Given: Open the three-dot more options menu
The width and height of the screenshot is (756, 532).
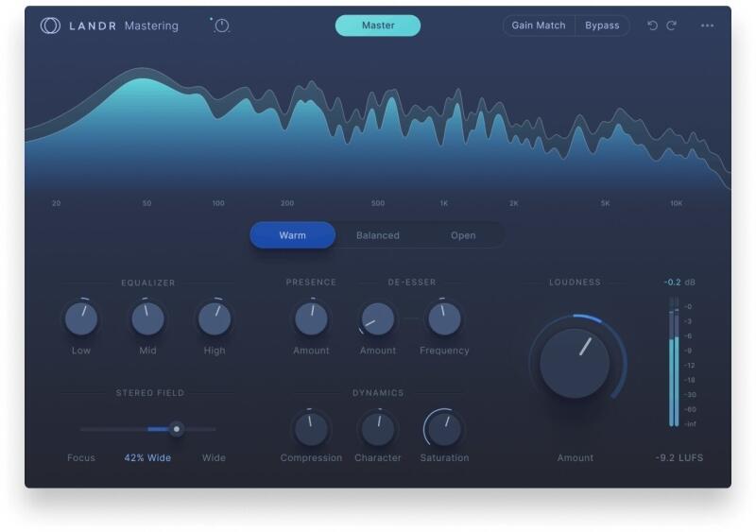Looking at the screenshot, I should click(708, 26).
